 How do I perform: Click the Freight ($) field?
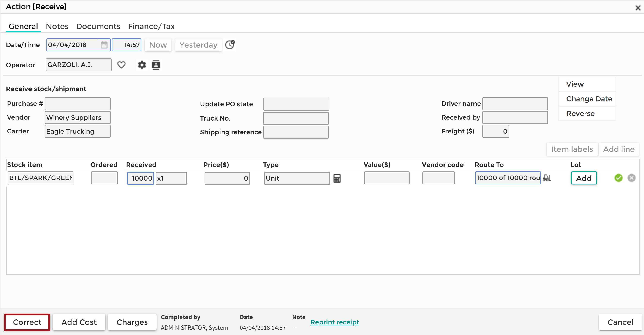click(495, 131)
